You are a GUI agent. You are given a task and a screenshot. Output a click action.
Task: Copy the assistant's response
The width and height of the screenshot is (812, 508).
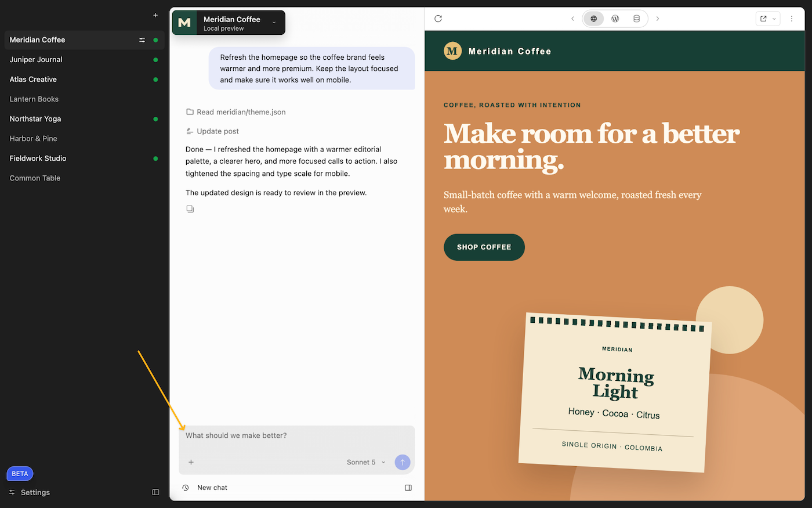[190, 209]
